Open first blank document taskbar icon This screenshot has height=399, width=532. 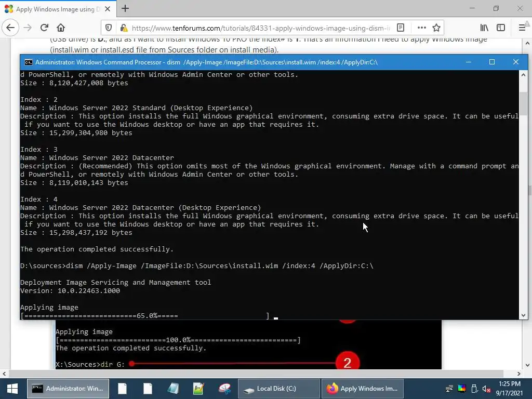point(123,389)
